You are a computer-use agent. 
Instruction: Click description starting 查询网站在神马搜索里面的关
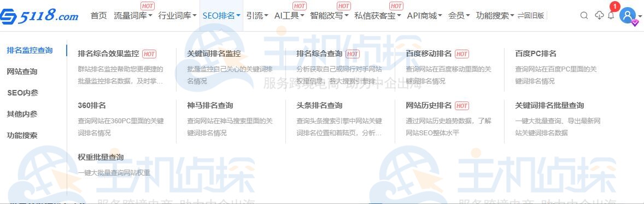tap(230, 127)
